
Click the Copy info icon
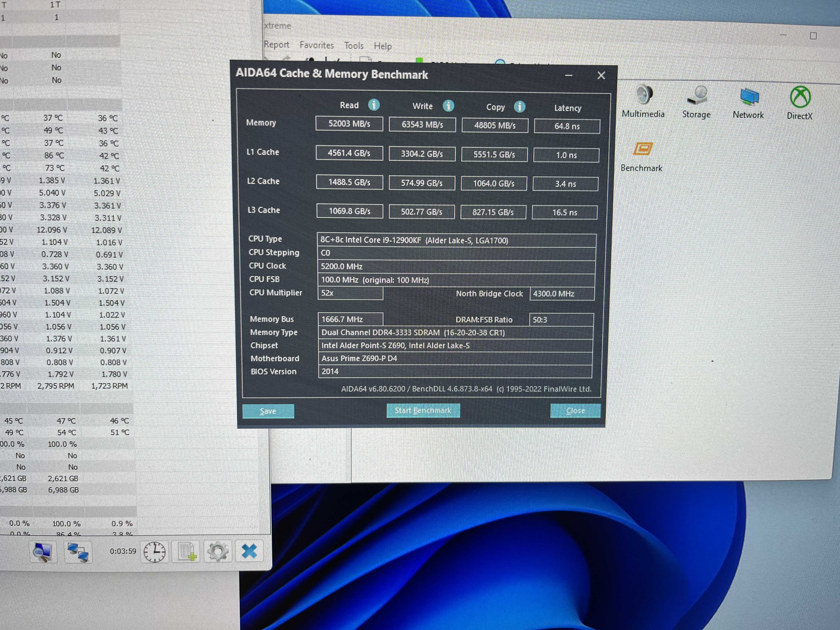click(520, 107)
